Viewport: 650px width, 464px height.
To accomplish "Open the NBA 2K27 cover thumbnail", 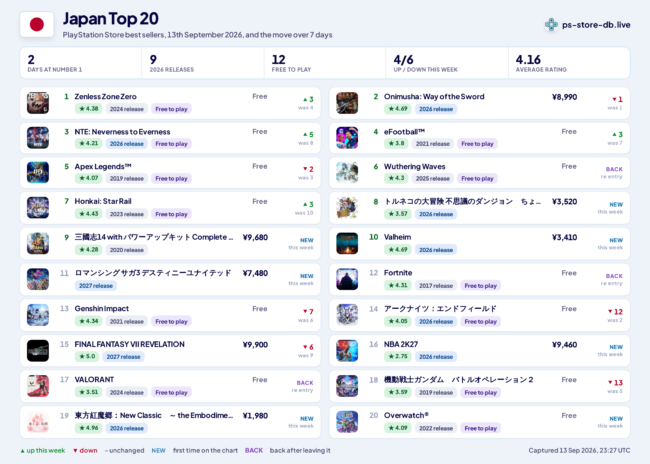I will 347,350.
